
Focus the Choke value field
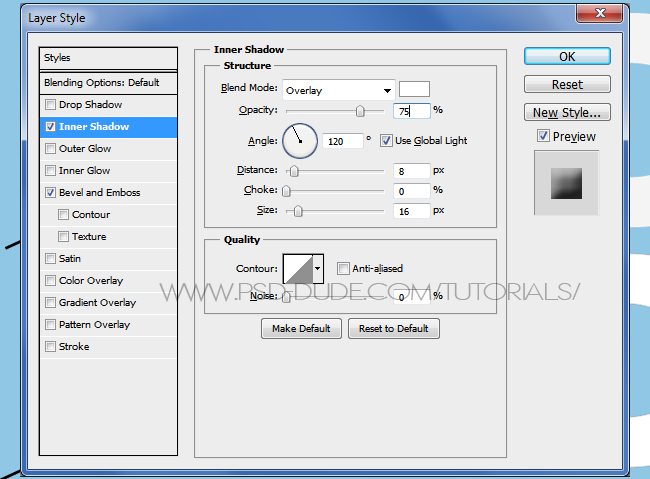pos(412,191)
